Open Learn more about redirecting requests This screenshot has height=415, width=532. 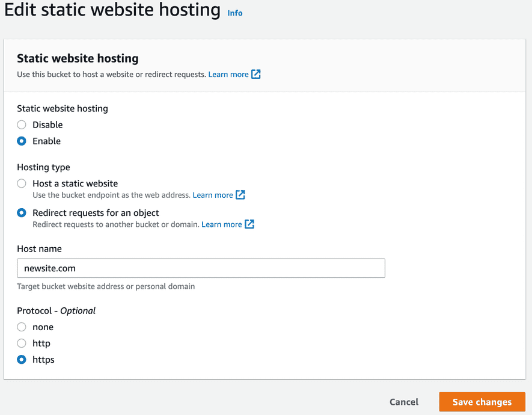click(222, 224)
